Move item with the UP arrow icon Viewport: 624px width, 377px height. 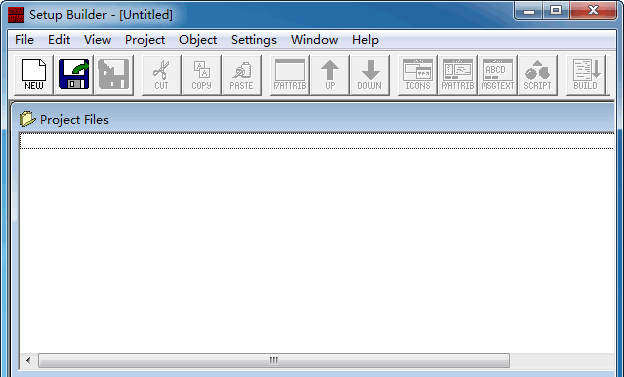[330, 75]
